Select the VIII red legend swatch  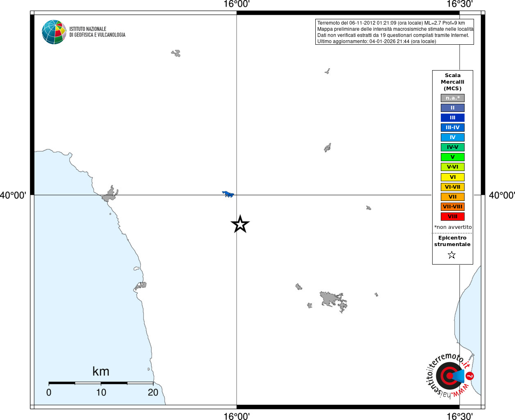point(453,217)
